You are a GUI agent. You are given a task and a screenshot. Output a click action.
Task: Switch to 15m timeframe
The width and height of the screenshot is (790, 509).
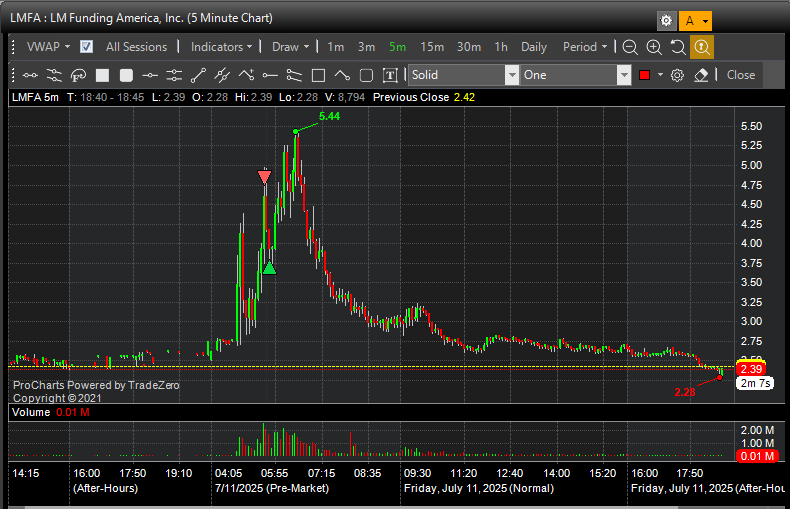[x=432, y=47]
